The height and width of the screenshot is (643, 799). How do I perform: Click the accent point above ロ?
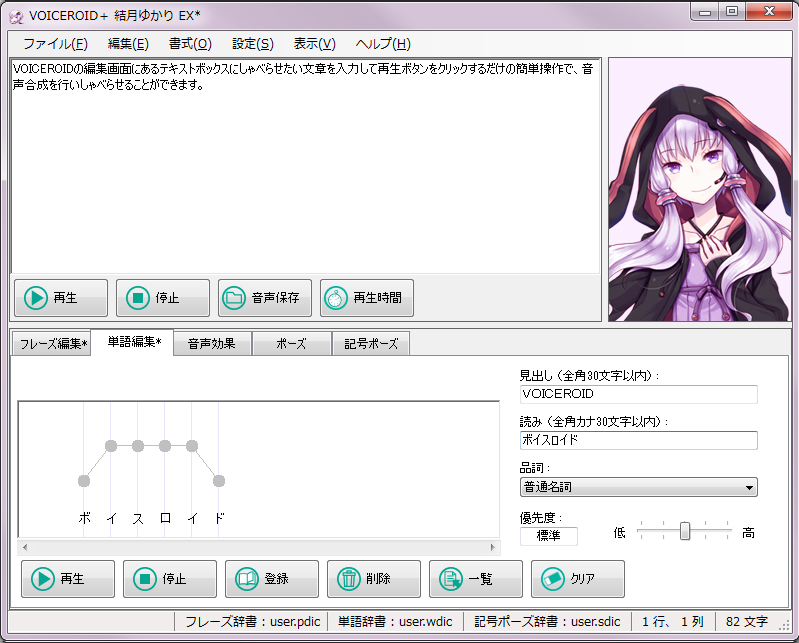click(165, 446)
